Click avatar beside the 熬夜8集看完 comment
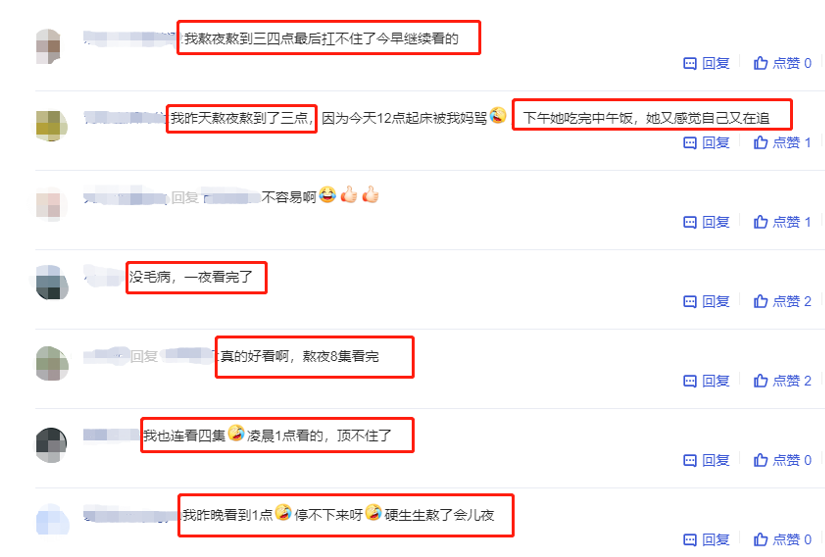The width and height of the screenshot is (825, 557). pos(52,363)
